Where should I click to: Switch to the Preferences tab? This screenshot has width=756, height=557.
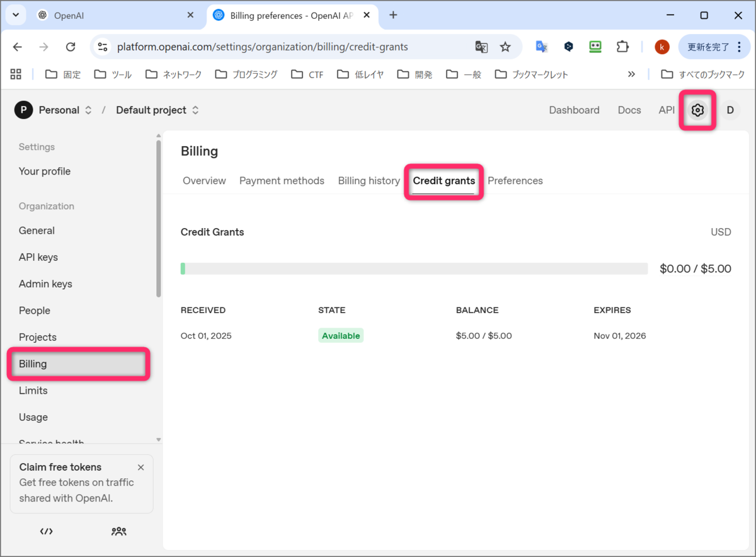[x=515, y=181]
